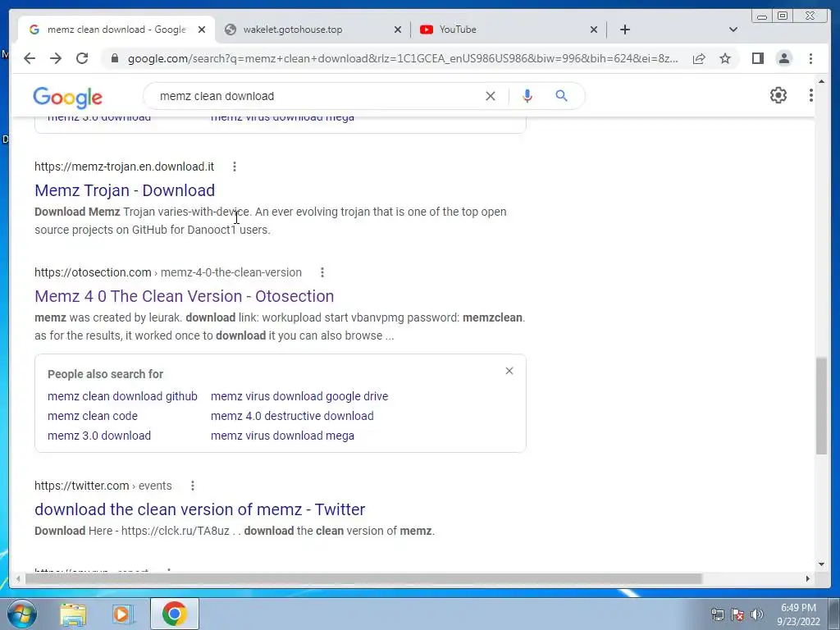
Task: Bookmark this page with the star icon
Action: click(725, 58)
